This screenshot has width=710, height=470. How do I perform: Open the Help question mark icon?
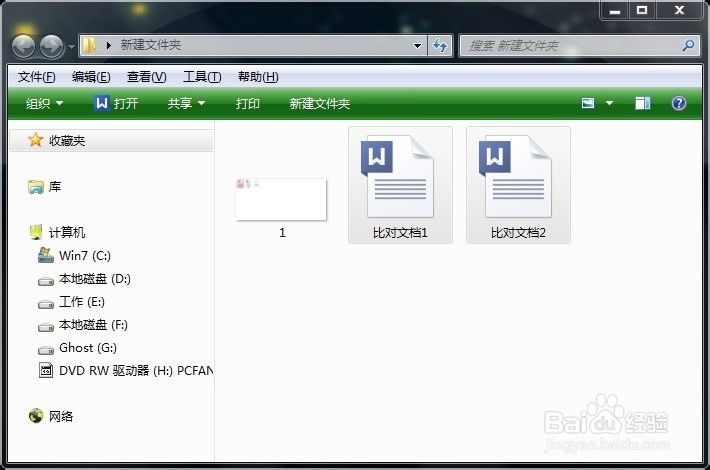point(679,103)
